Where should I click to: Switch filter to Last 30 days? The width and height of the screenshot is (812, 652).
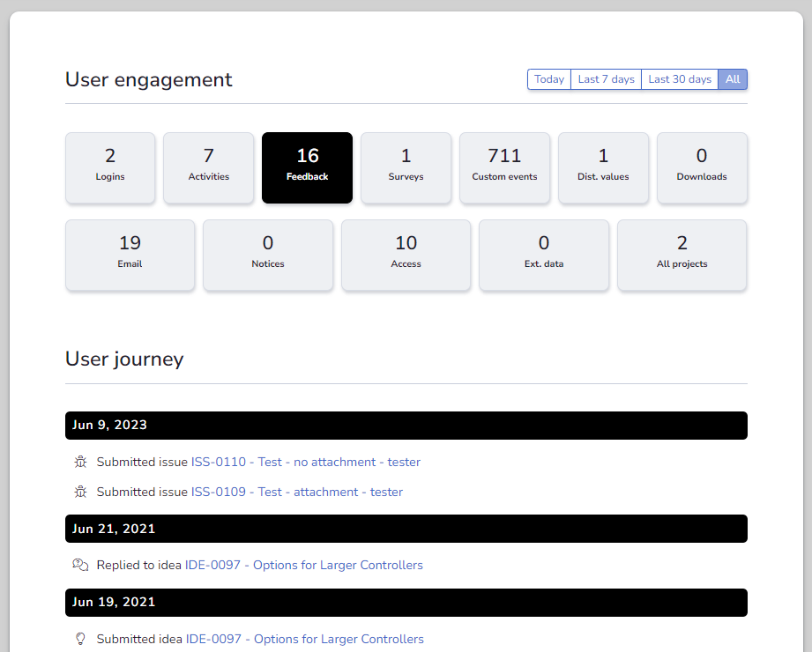[x=679, y=79]
